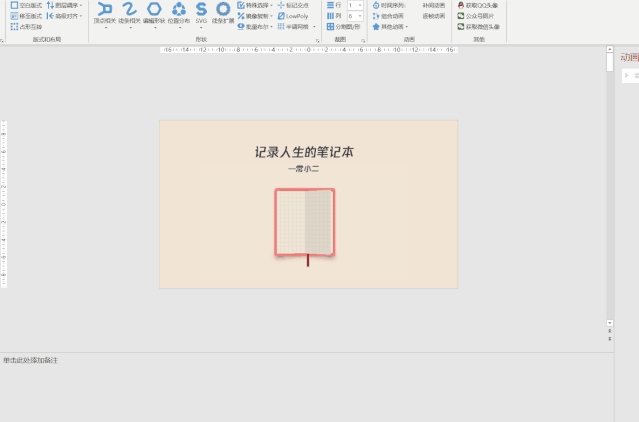This screenshot has width=639, height=422.
Task: Click the large SVG icon
Action: click(x=201, y=9)
